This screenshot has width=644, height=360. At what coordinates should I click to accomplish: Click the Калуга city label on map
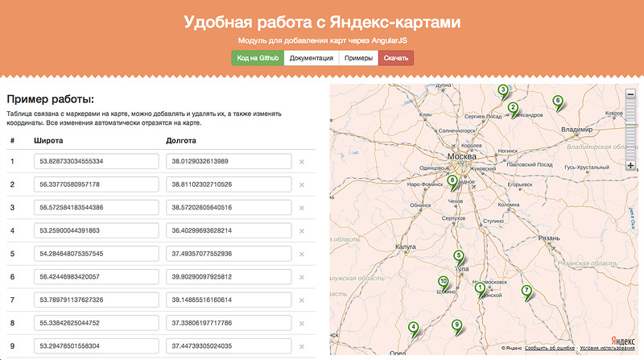click(x=406, y=246)
